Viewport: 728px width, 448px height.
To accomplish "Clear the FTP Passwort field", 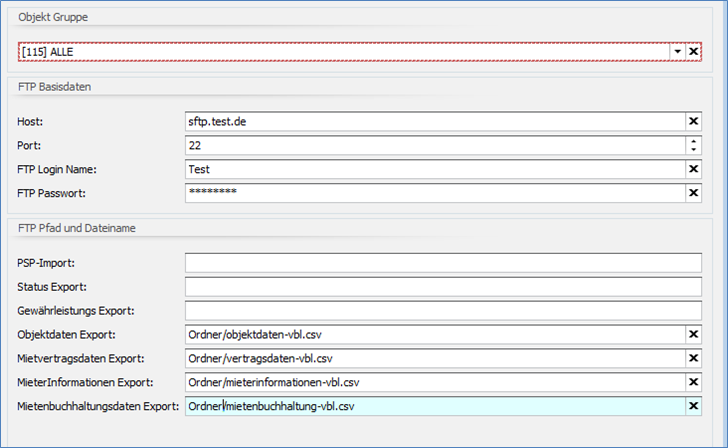I will [693, 193].
